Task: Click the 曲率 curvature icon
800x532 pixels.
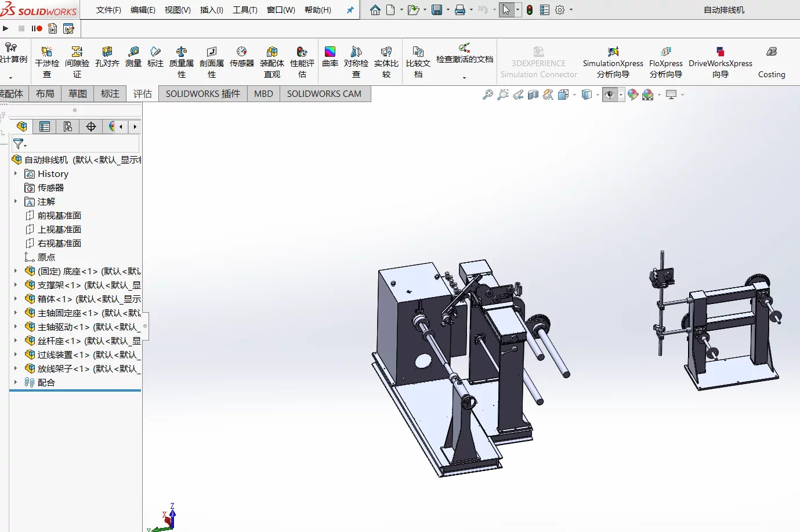Action: click(x=330, y=57)
